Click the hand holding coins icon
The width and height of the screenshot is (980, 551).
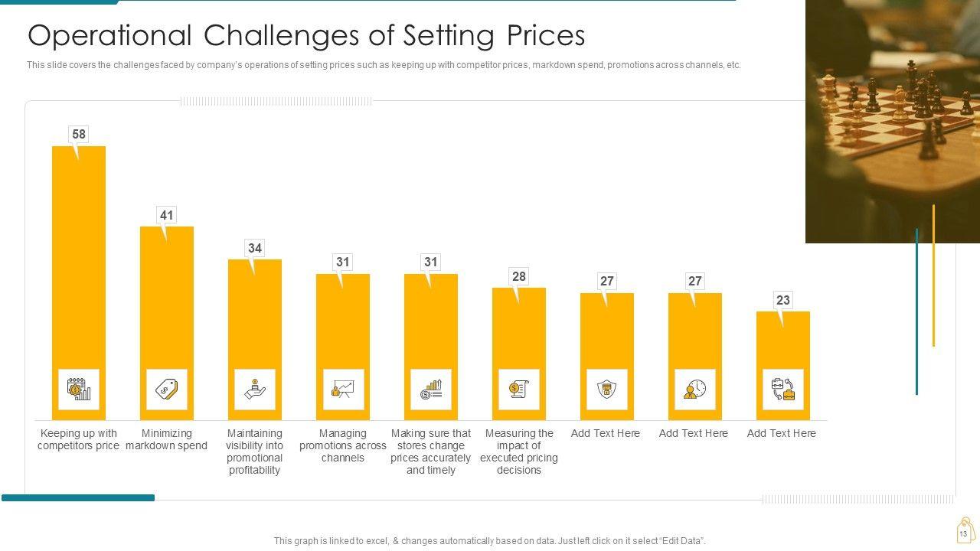point(255,390)
